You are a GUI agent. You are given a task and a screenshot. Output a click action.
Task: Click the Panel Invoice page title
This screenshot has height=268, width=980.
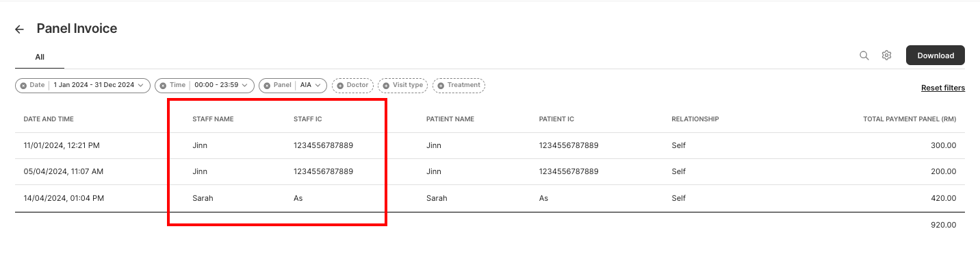[77, 29]
